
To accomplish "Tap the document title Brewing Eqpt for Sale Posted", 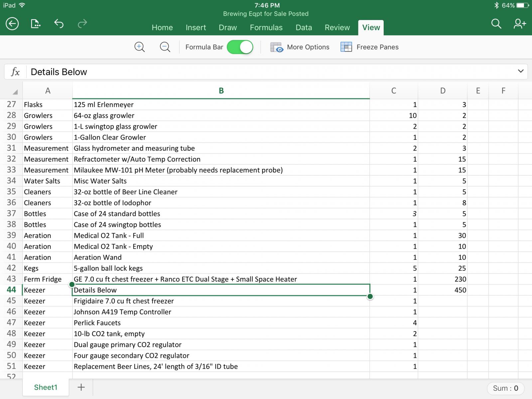I will pyautogui.click(x=266, y=14).
